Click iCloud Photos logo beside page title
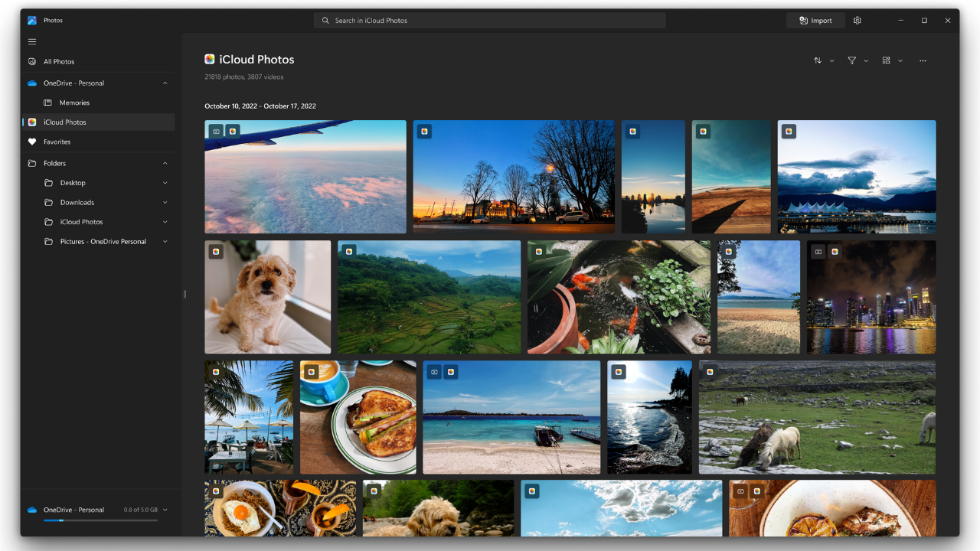This screenshot has width=980, height=551. tap(210, 59)
